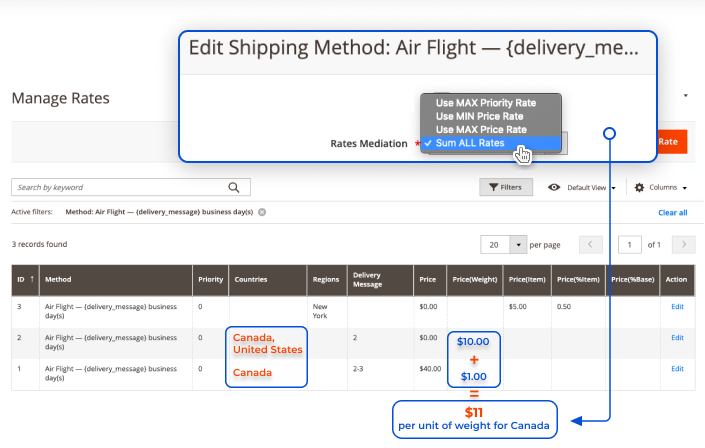Expand the Columns dropdown arrow
This screenshot has width=705, height=448.
[x=685, y=188]
